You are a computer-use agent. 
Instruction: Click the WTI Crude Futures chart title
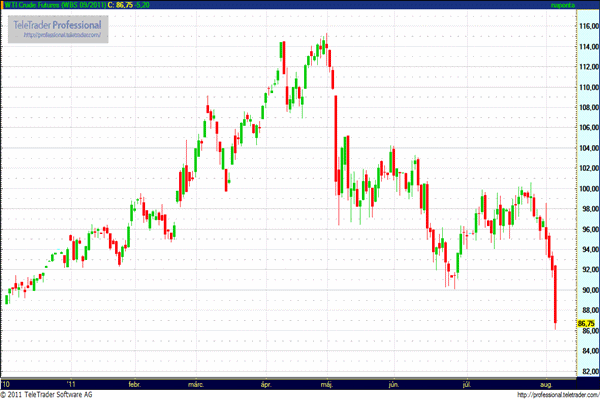click(53, 5)
